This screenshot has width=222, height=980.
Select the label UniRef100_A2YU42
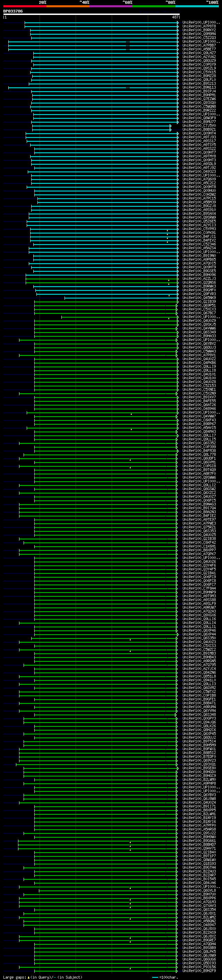pos(199,57)
